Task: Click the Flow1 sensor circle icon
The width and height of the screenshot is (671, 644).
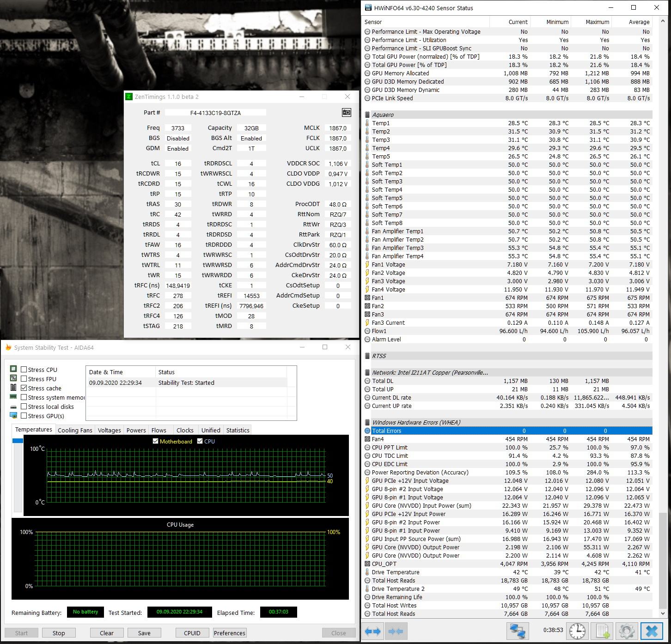Action: [367, 331]
